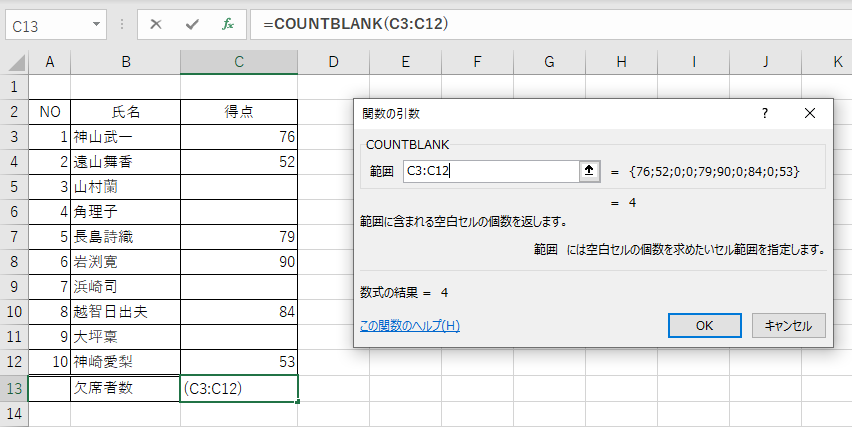The image size is (852, 427).
Task: Click the 欠席者数 label cell
Action: pos(126,388)
